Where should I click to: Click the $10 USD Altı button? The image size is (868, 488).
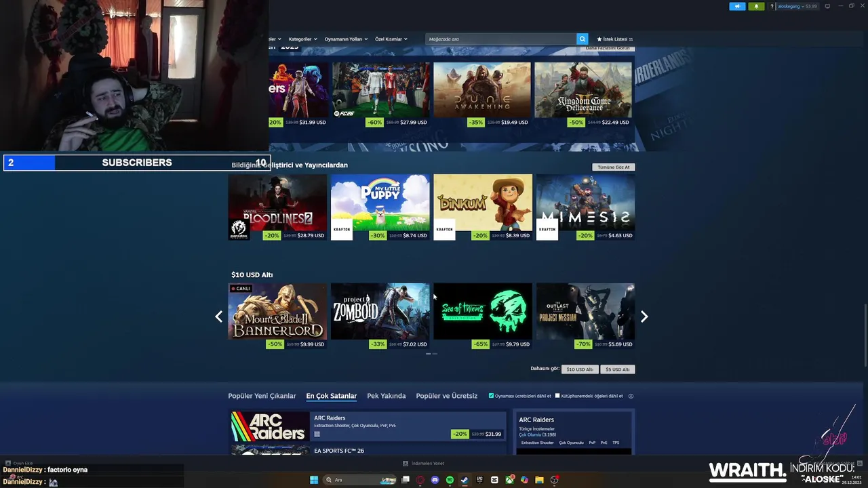click(580, 369)
